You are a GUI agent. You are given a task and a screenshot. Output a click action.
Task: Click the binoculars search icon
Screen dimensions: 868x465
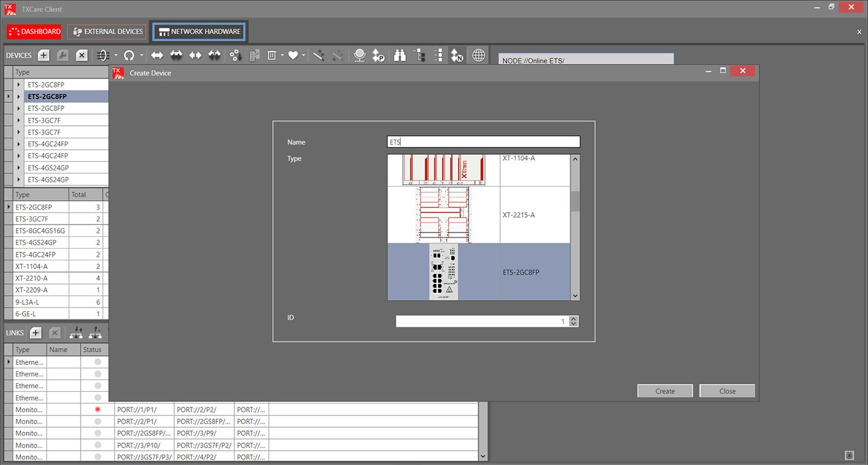(x=400, y=55)
